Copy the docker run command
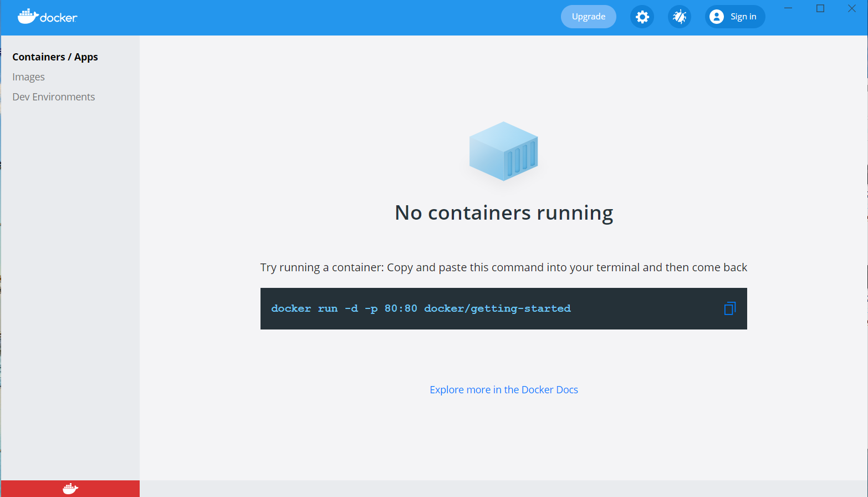 729,308
